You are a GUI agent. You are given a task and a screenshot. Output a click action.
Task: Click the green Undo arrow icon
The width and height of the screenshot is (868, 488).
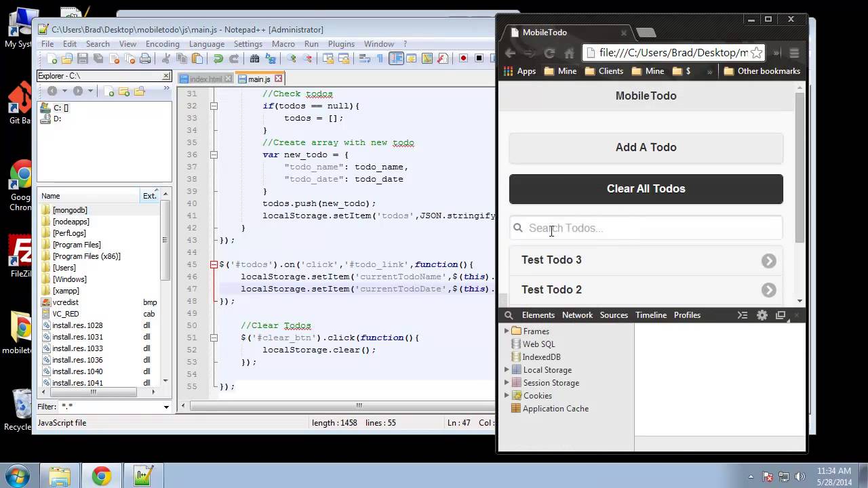point(218,59)
